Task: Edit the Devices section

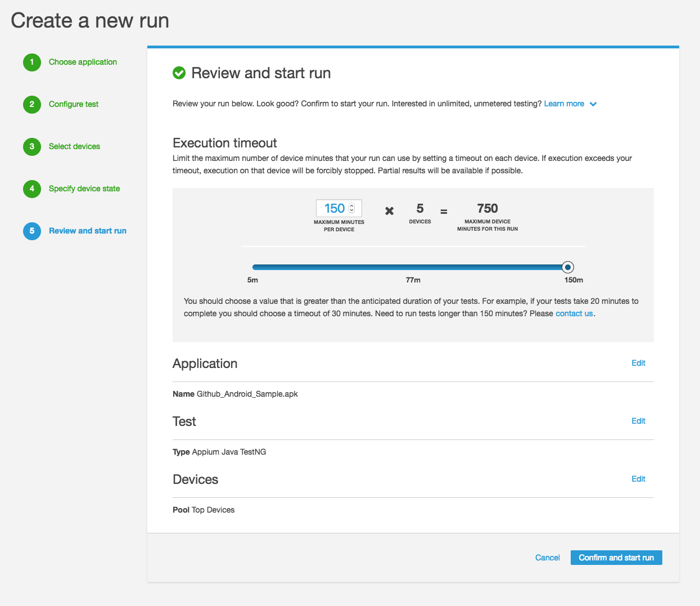Action: pyautogui.click(x=638, y=479)
